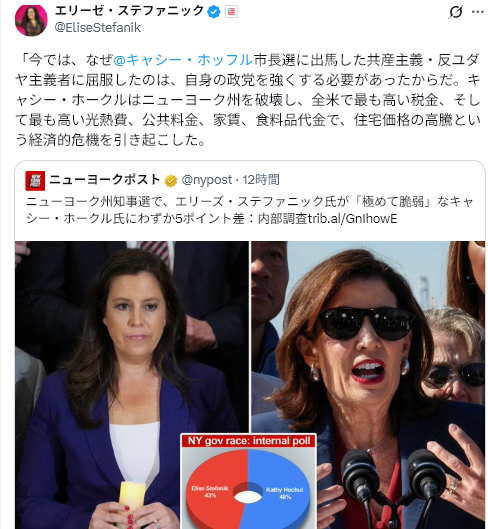This screenshot has width=488, height=529.
Task: Click the blue verified checkmark badge
Action: pos(214,12)
